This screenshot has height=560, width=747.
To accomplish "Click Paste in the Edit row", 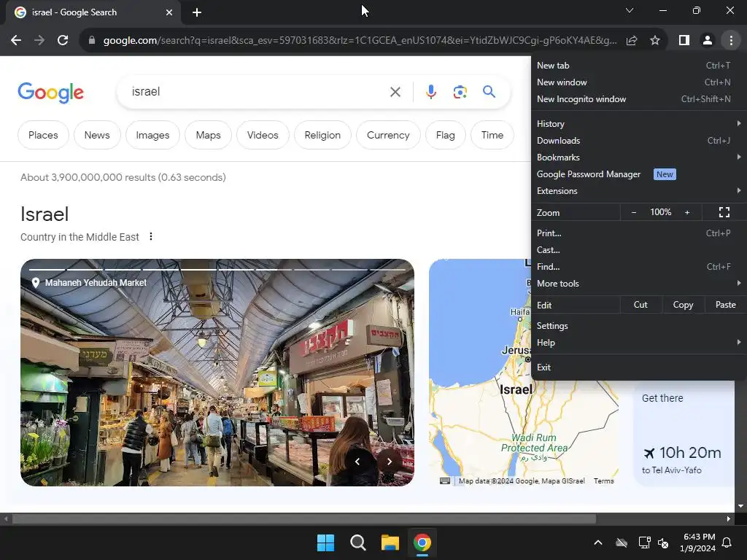I will coord(725,305).
